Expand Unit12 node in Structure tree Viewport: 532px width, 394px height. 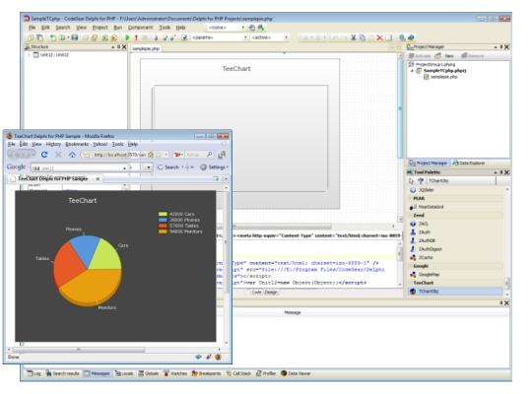[29, 54]
